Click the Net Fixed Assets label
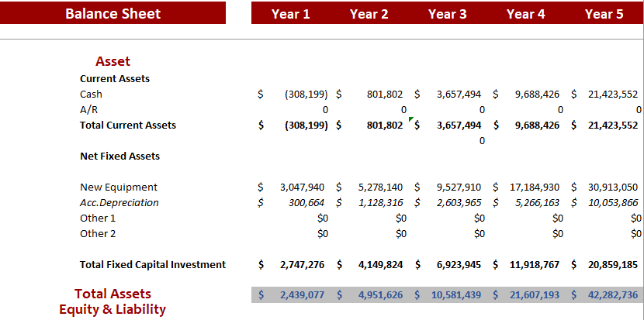 point(119,157)
